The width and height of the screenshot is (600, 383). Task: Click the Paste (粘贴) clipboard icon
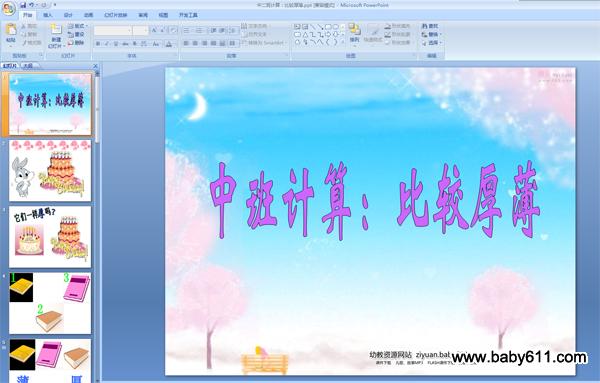click(x=11, y=29)
